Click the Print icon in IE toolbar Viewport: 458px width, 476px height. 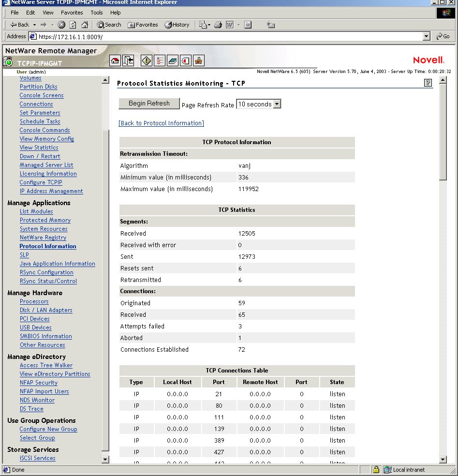[218, 25]
